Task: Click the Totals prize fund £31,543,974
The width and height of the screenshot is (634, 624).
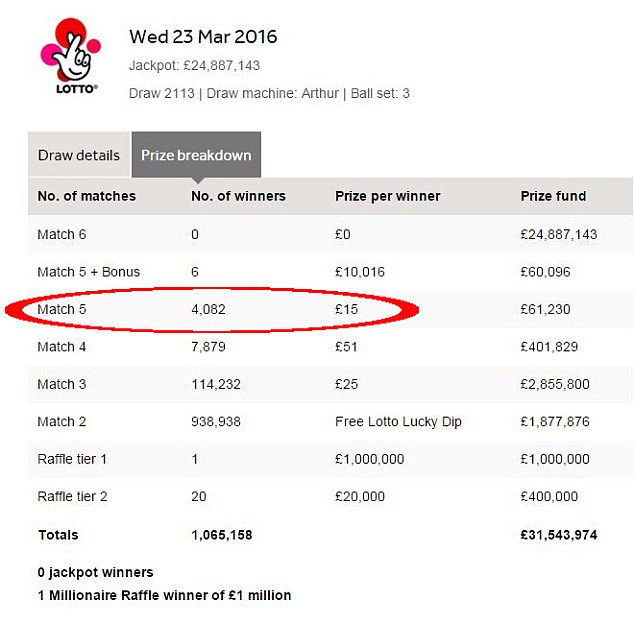Action: coord(559,535)
